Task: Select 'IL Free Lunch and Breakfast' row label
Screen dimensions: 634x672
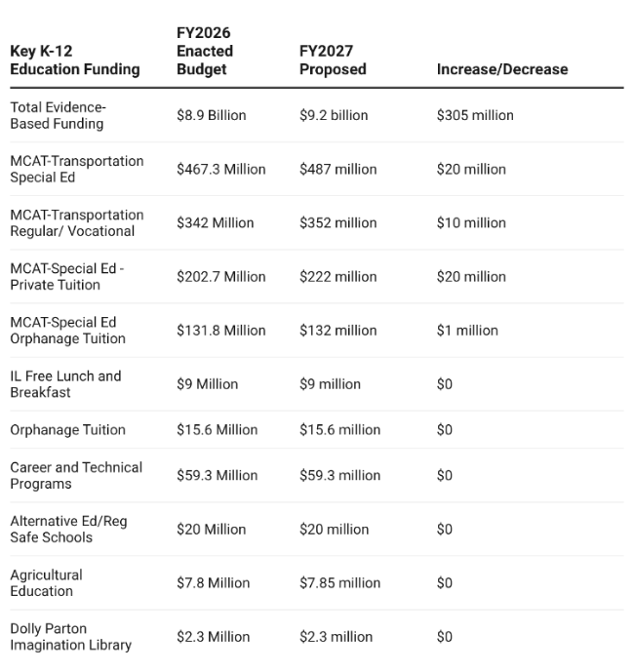Action: point(65,383)
